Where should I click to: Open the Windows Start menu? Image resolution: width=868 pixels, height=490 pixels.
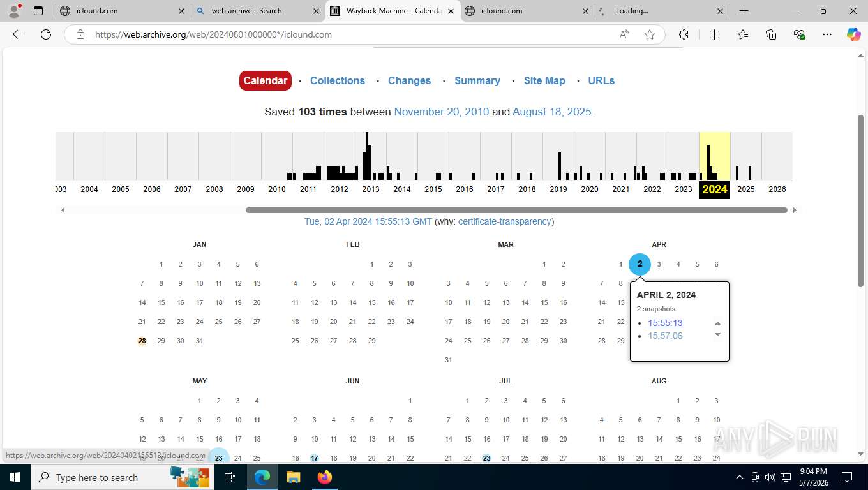(x=15, y=477)
